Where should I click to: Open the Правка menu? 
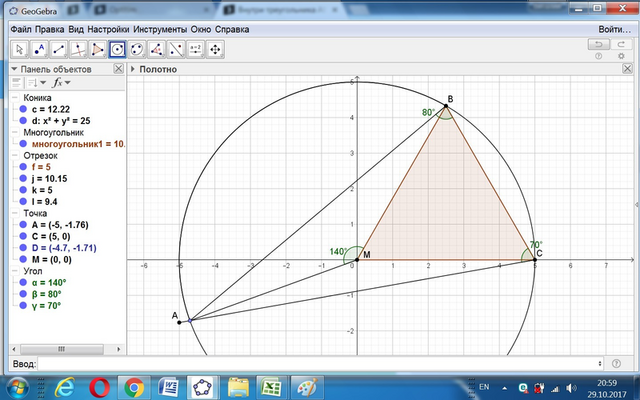pos(49,29)
